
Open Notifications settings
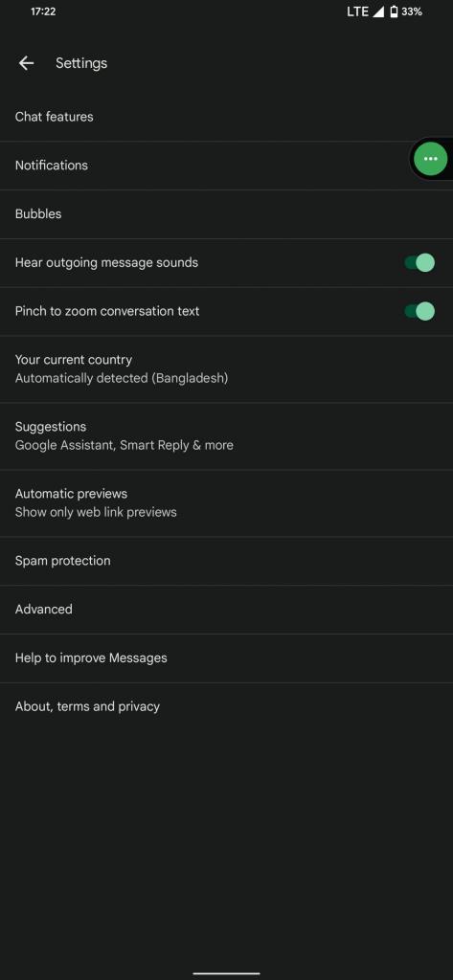[x=226, y=166]
